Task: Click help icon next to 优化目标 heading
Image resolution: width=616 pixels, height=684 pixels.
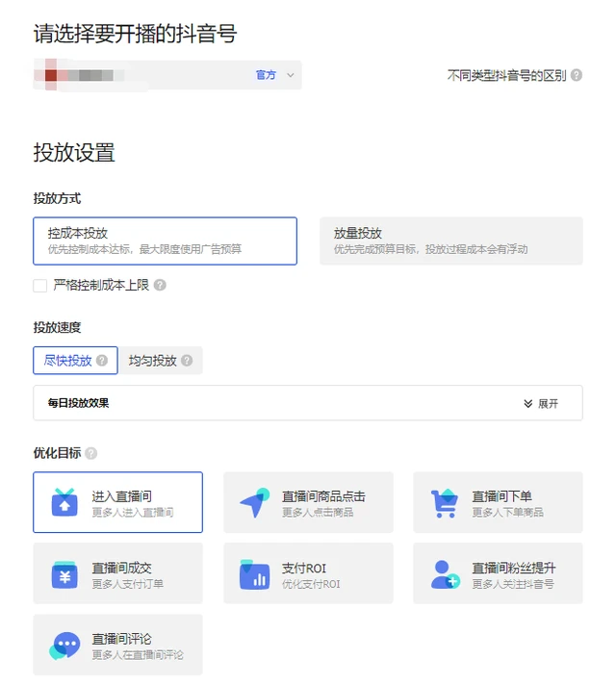Action: coord(90,453)
